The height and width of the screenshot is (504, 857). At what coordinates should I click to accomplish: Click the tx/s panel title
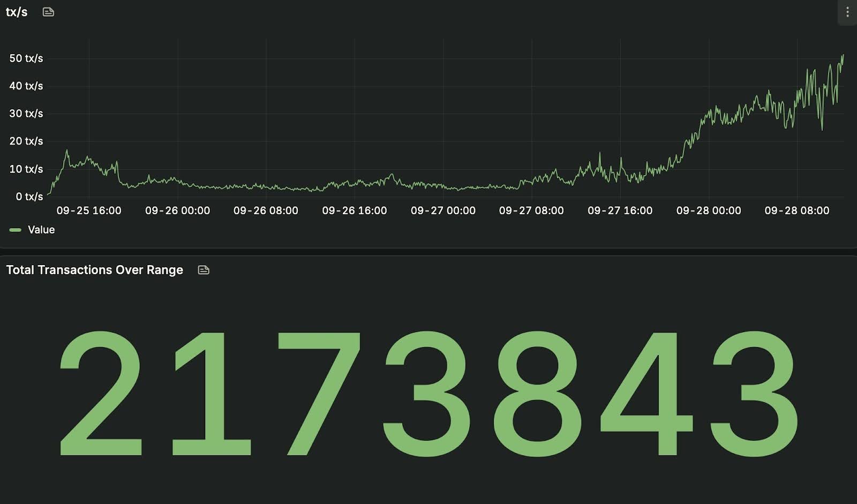[17, 12]
